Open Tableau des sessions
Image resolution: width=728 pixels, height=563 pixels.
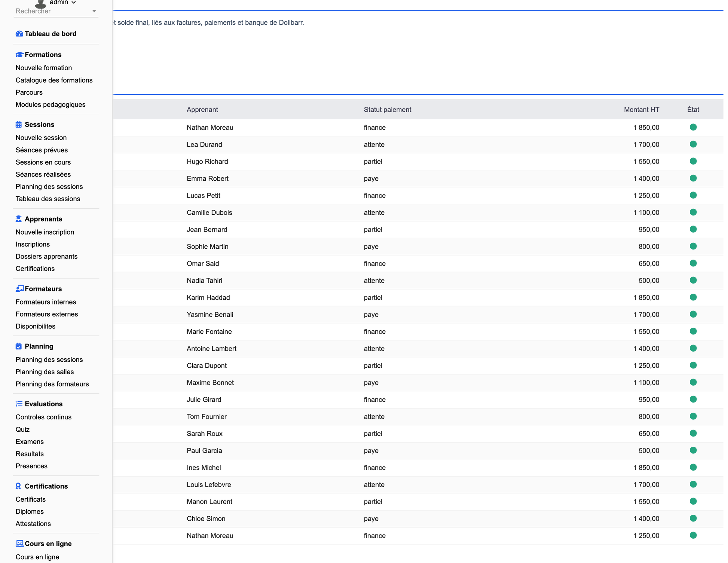(48, 199)
